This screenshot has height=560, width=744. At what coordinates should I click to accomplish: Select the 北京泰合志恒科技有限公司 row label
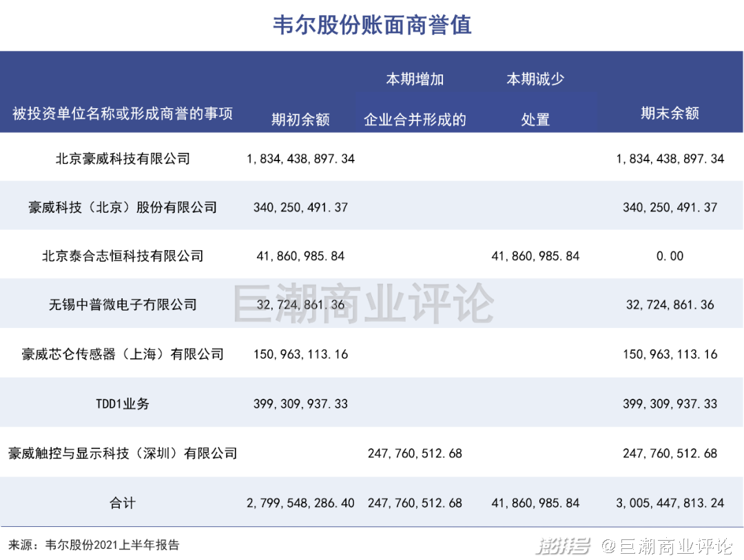tap(123, 256)
